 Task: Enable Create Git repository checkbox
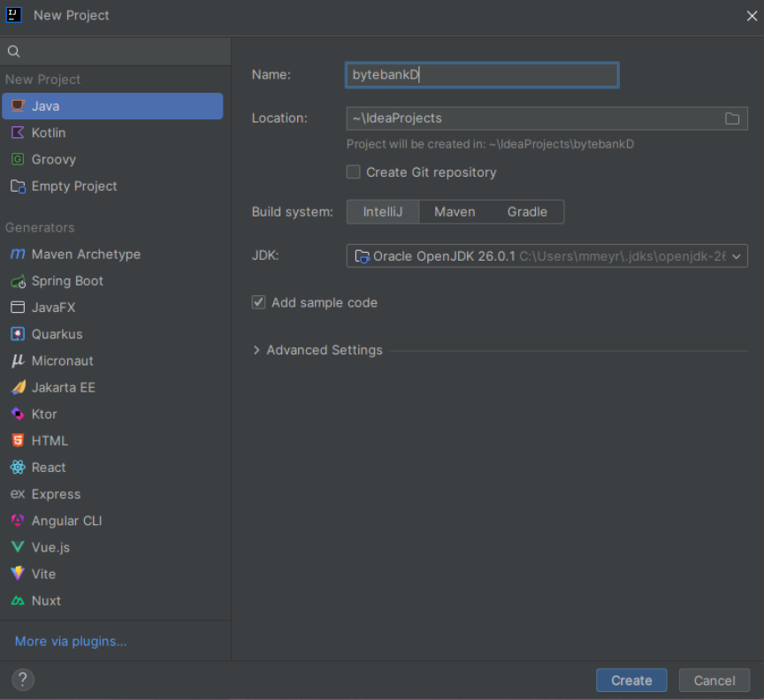click(x=353, y=172)
